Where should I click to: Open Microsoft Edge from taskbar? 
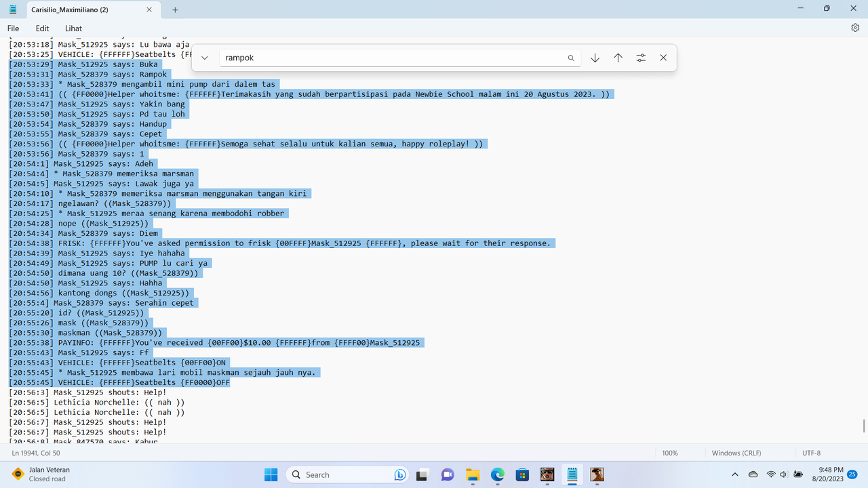click(x=497, y=474)
